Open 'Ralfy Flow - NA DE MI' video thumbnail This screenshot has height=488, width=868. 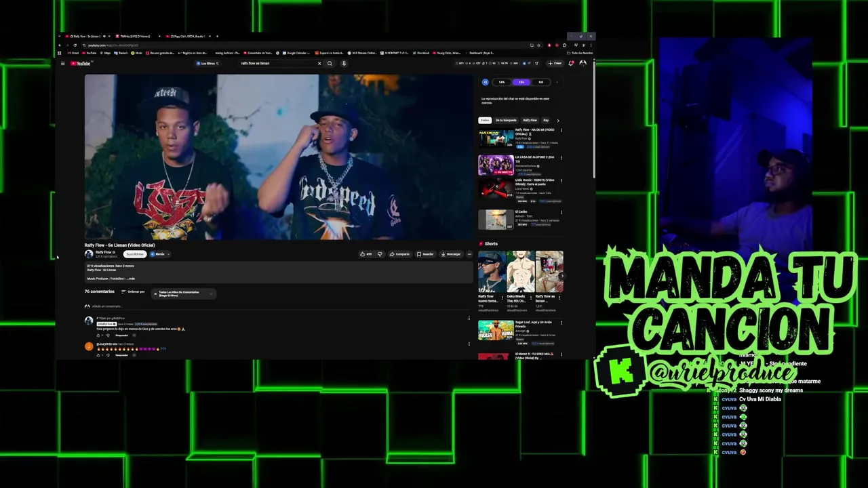(x=496, y=138)
